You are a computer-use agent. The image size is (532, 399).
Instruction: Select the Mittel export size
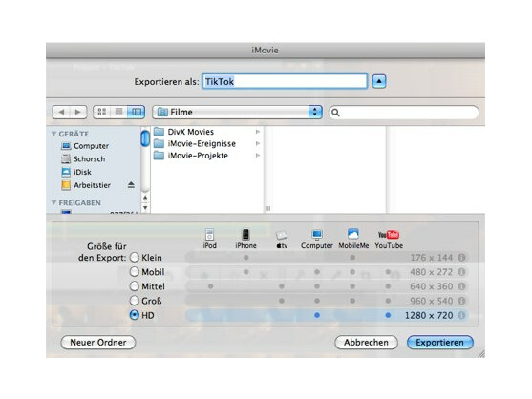click(x=135, y=286)
